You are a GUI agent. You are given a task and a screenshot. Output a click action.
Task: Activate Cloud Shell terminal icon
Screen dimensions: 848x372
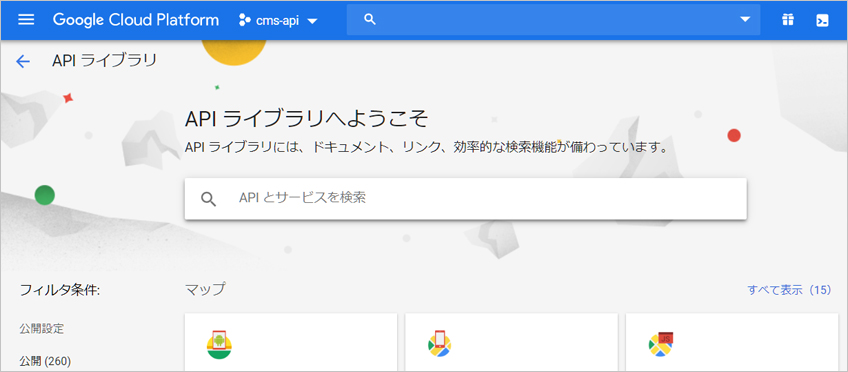(822, 21)
